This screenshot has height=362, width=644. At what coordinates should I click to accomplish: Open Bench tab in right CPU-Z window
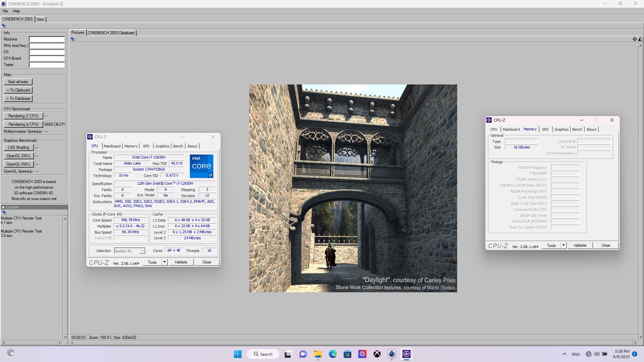point(577,129)
